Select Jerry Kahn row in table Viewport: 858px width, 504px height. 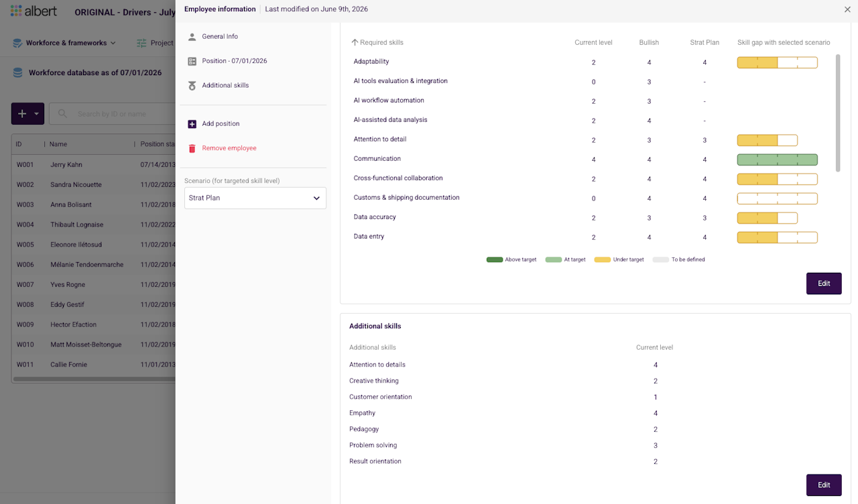click(93, 165)
